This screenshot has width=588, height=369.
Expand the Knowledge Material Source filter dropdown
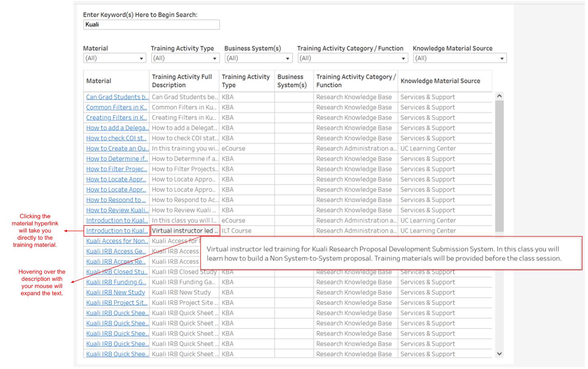tap(460, 58)
